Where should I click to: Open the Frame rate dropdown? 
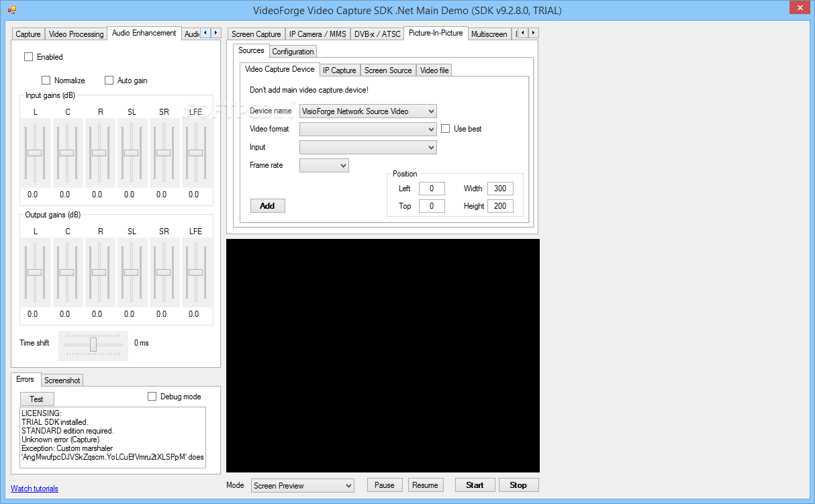(324, 165)
